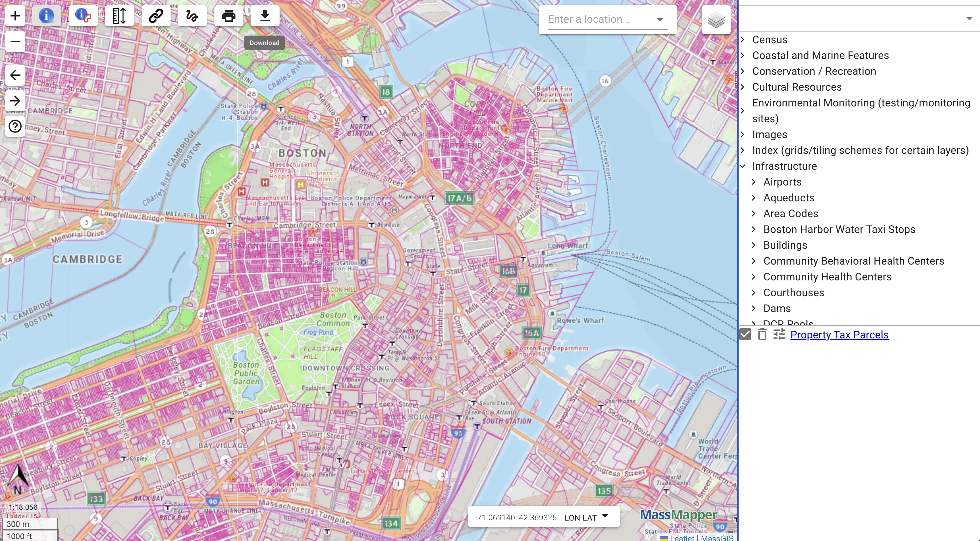Click the Longfellow Bridge map label
The width and height of the screenshot is (980, 541).
(x=132, y=216)
